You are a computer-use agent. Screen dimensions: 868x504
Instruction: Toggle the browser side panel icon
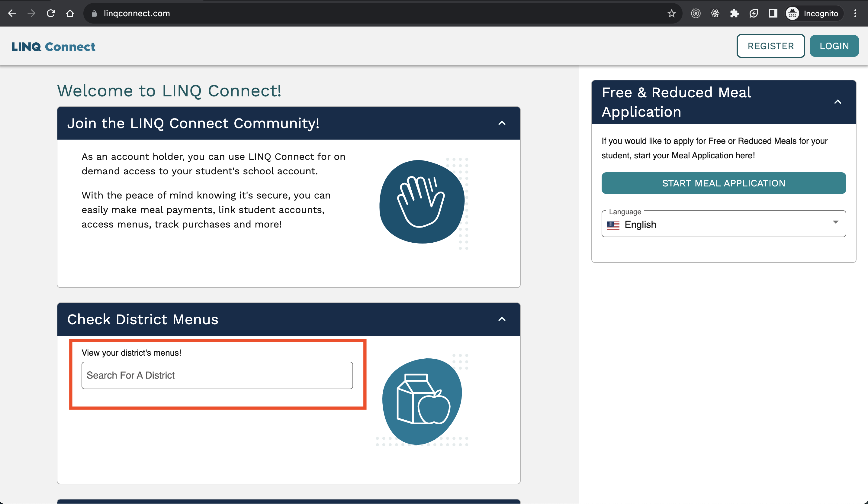point(773,13)
